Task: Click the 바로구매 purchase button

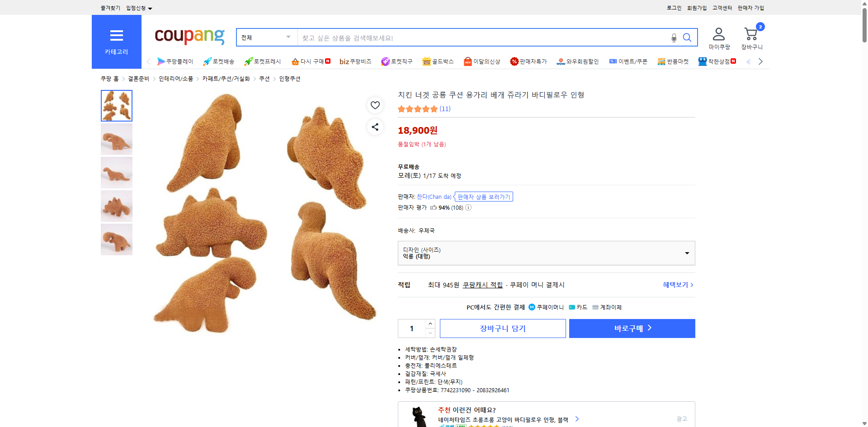Action: pyautogui.click(x=631, y=328)
